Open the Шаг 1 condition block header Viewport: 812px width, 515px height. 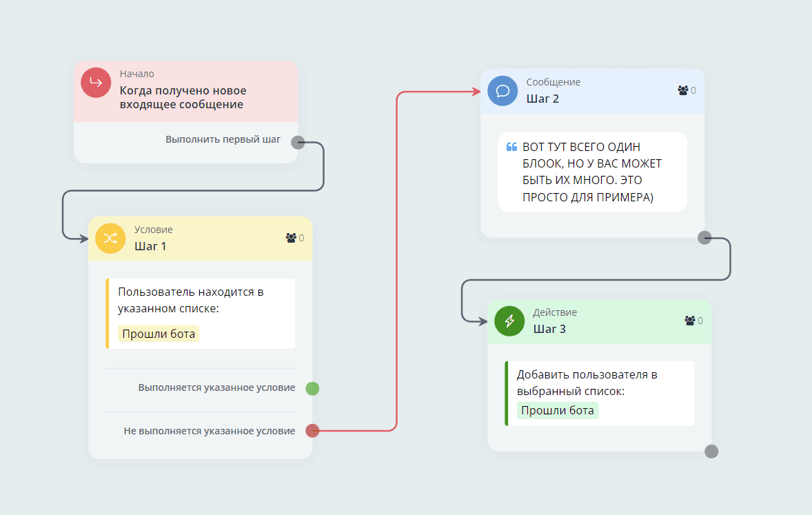(x=200, y=239)
